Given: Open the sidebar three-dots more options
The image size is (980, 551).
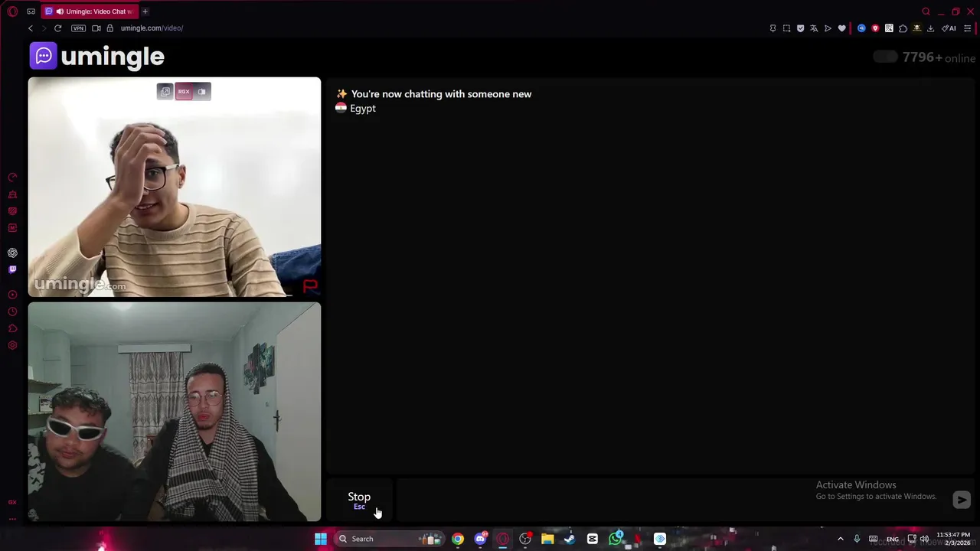Looking at the screenshot, I should coord(12,519).
